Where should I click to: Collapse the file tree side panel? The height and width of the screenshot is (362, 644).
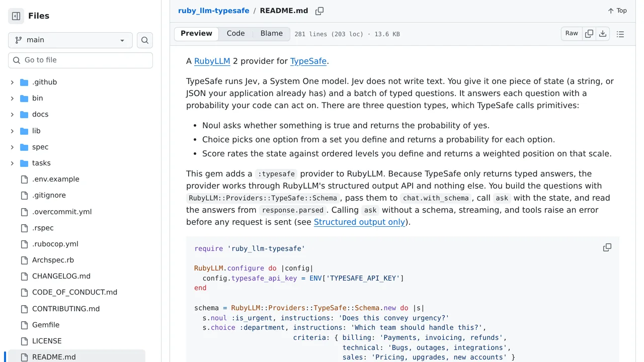point(16,16)
